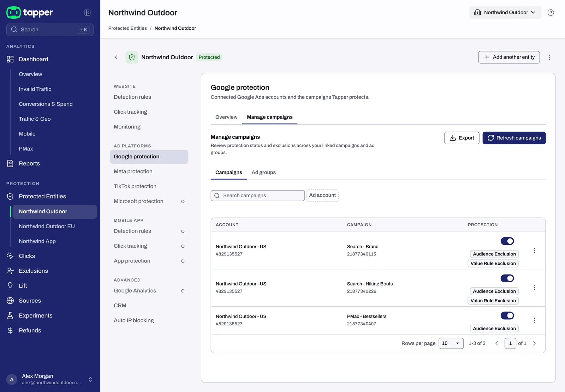
Task: Open Meta protection settings
Action: click(x=149, y=171)
